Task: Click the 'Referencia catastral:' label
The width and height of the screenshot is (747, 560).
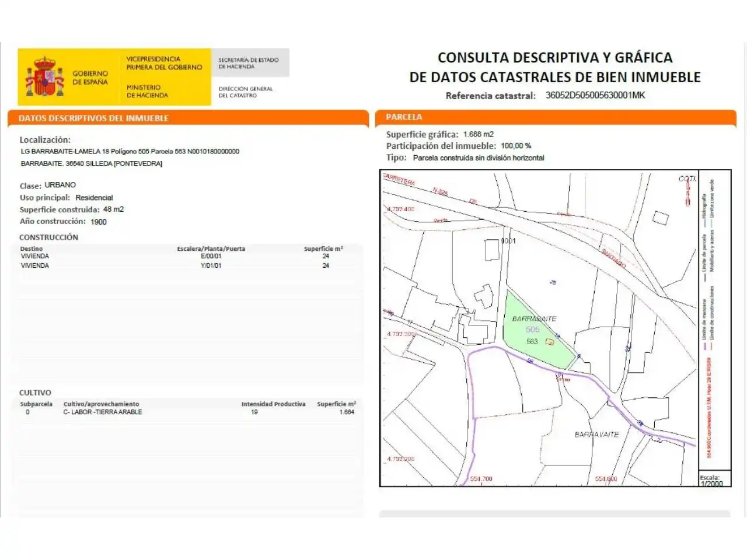Action: coord(490,96)
